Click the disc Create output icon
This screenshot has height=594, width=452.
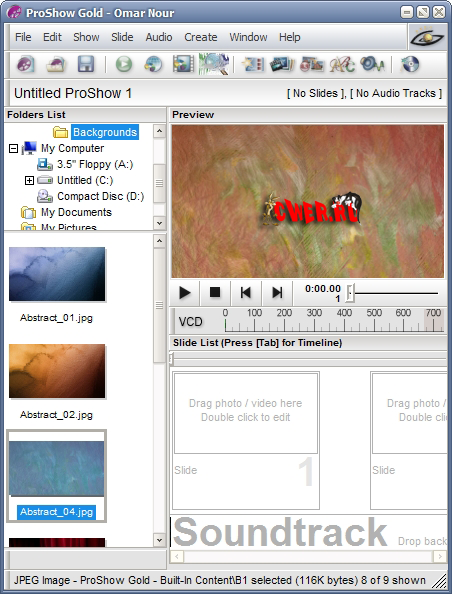(x=410, y=64)
